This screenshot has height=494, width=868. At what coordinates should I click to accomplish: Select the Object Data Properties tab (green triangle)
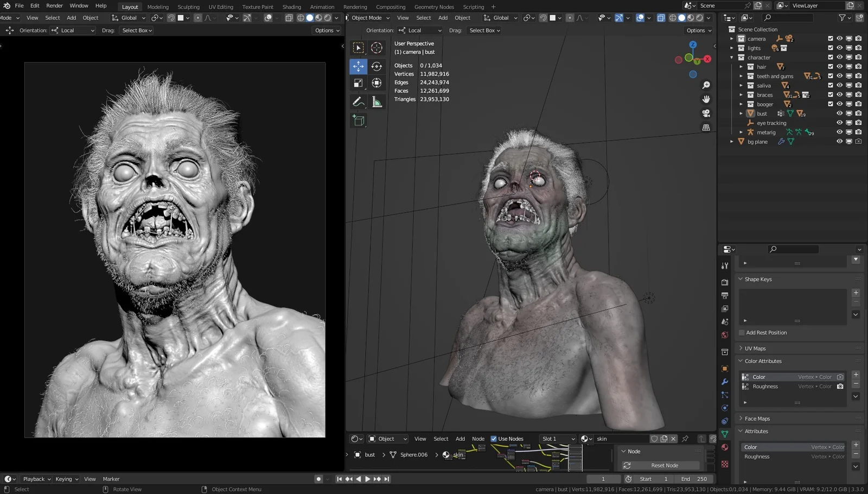pos(725,434)
